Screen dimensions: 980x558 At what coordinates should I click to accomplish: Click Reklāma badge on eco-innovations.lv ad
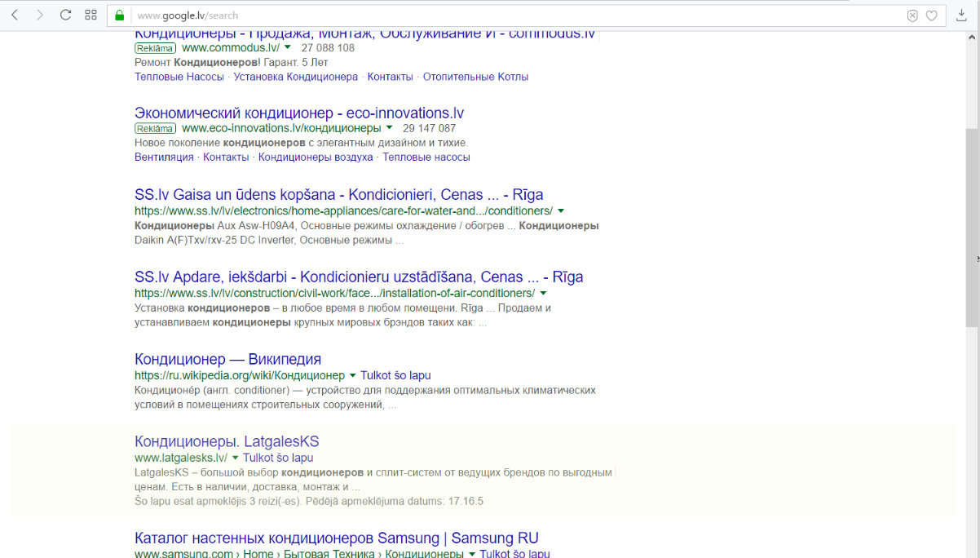point(155,128)
